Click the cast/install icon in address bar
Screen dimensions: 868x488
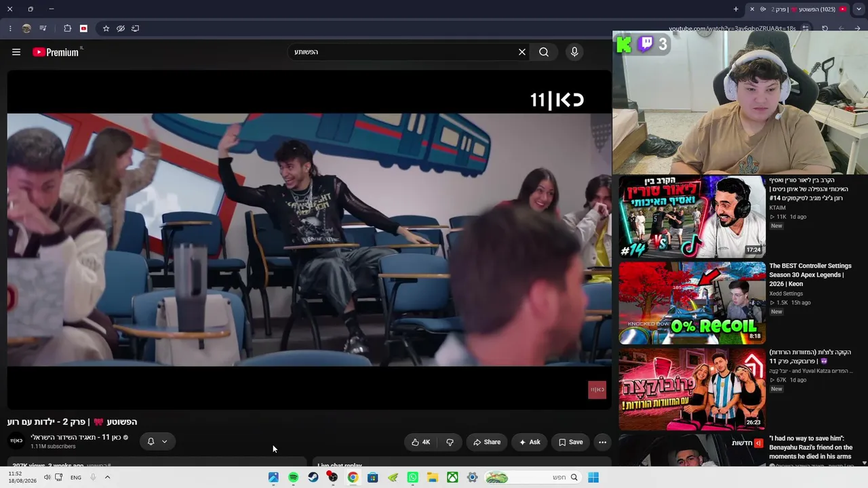tap(135, 28)
